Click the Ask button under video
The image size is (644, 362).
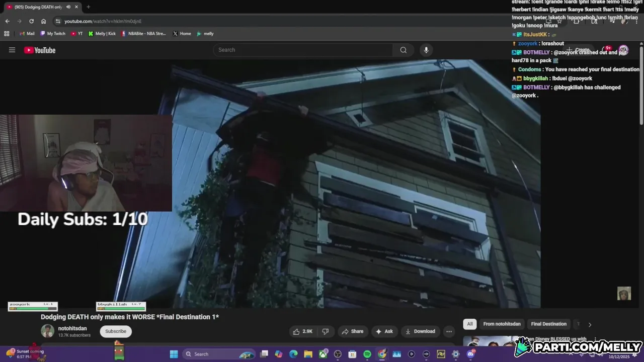click(x=384, y=331)
